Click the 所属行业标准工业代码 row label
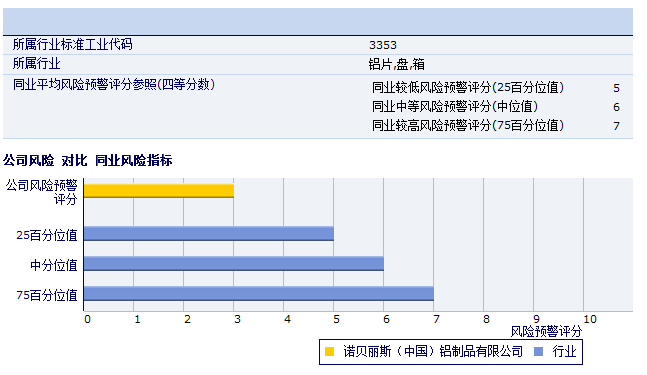Screen dimensions: 647x375 (73, 44)
